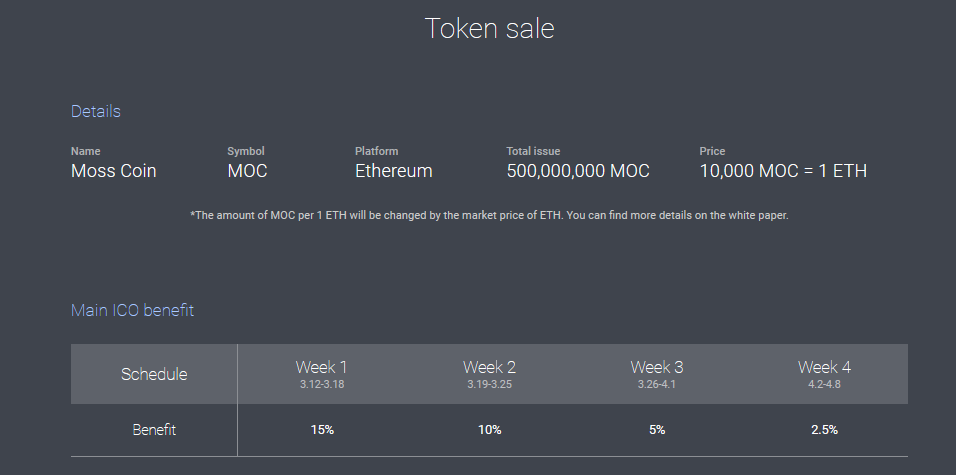Click the 10% benefit cell
Image resolution: width=956 pixels, height=475 pixels.
[489, 430]
